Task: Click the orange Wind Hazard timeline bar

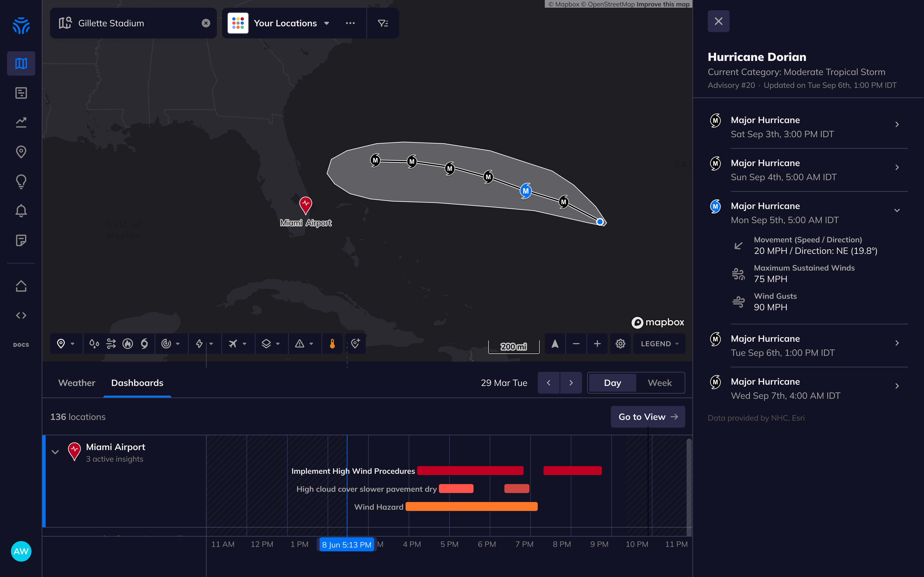Action: pos(471,507)
